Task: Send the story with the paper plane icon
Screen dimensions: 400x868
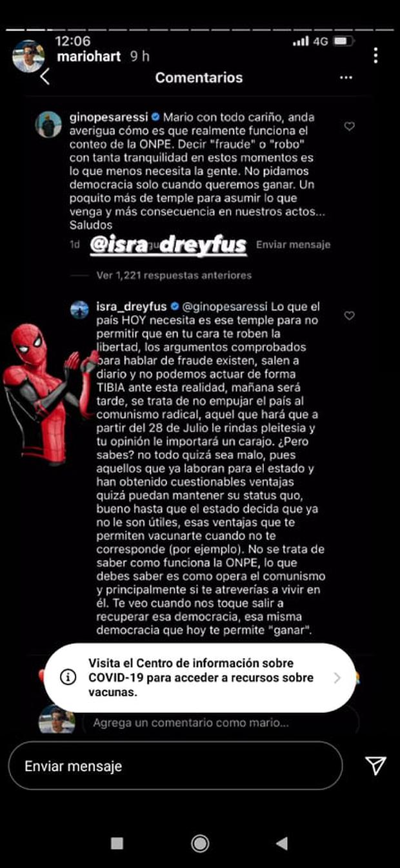Action: [375, 766]
